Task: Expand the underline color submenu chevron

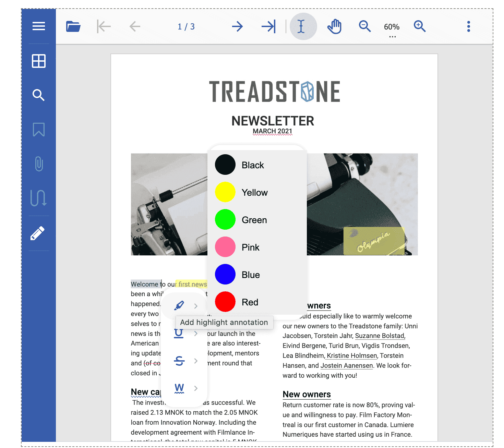Action: pyautogui.click(x=196, y=333)
